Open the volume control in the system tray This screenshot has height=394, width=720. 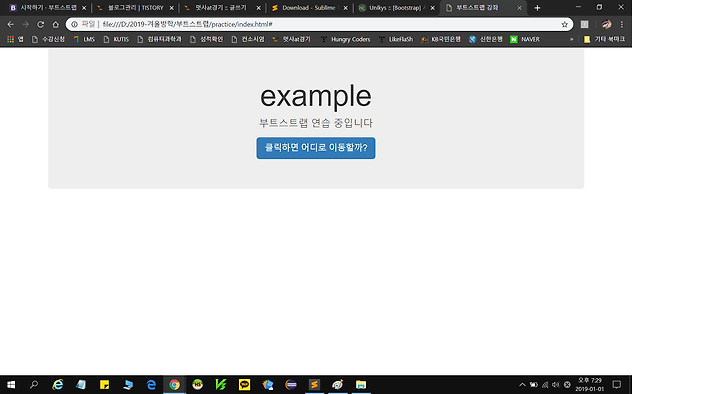click(556, 384)
